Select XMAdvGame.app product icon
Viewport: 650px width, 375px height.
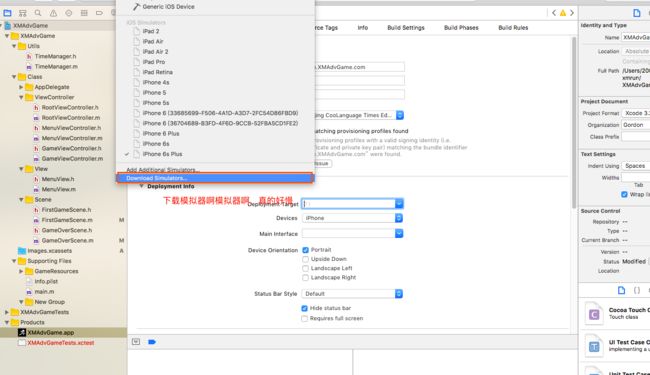click(x=22, y=332)
